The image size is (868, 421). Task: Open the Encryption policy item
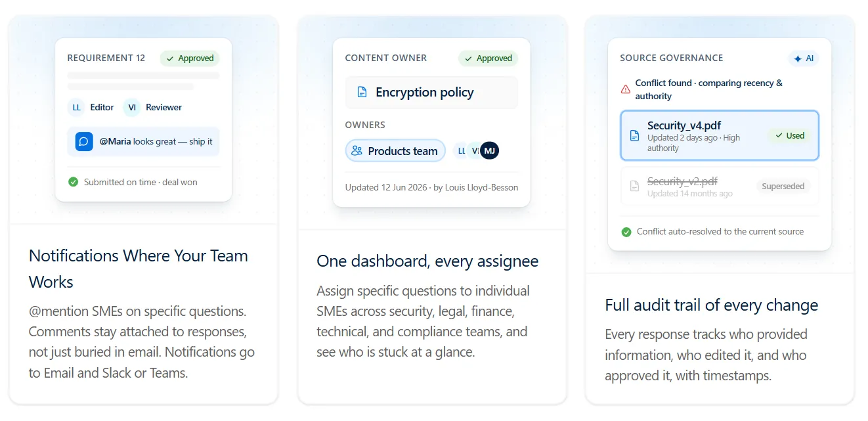coord(431,93)
